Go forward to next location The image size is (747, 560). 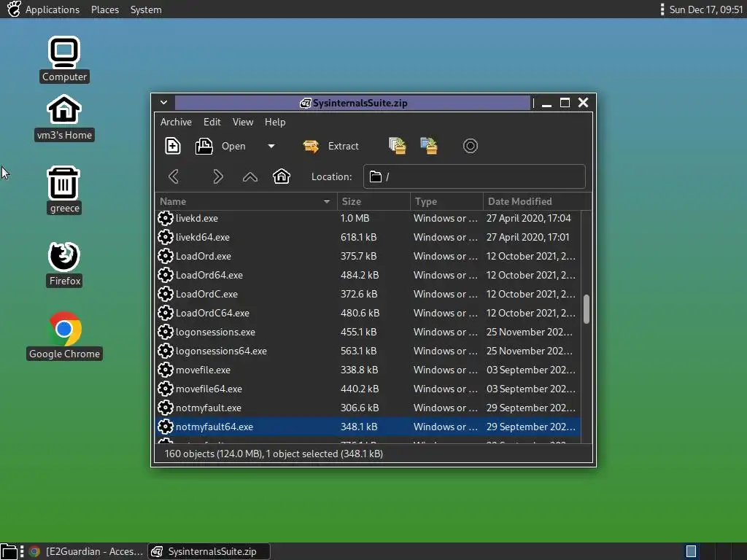[x=217, y=176]
